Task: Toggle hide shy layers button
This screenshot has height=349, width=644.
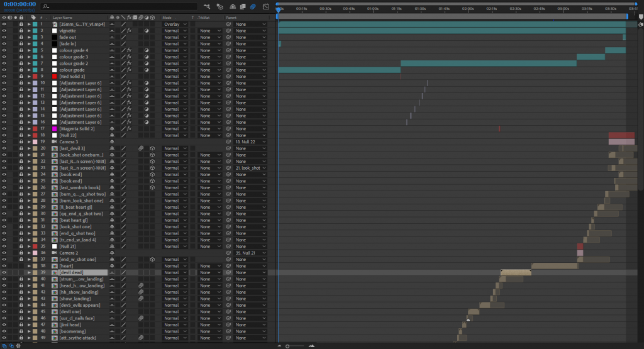Action: (233, 6)
